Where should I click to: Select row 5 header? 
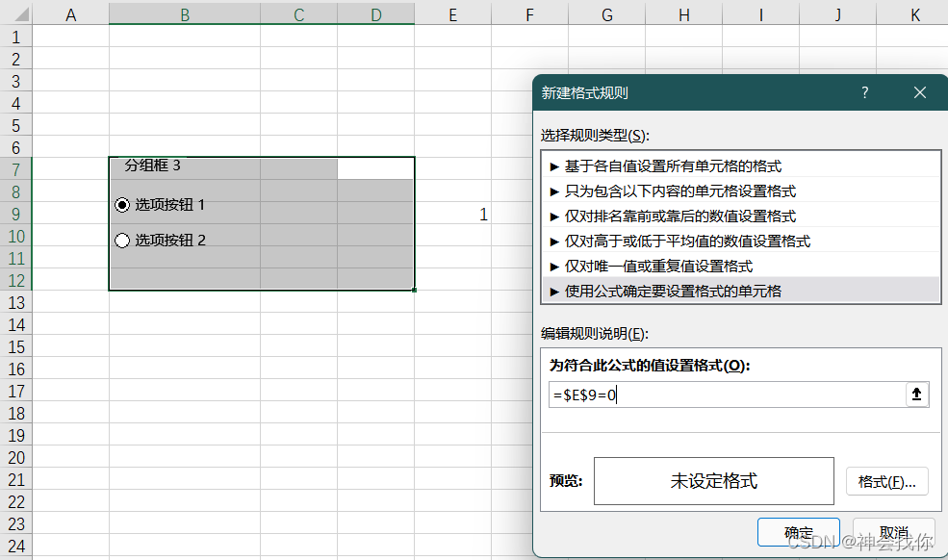point(15,126)
